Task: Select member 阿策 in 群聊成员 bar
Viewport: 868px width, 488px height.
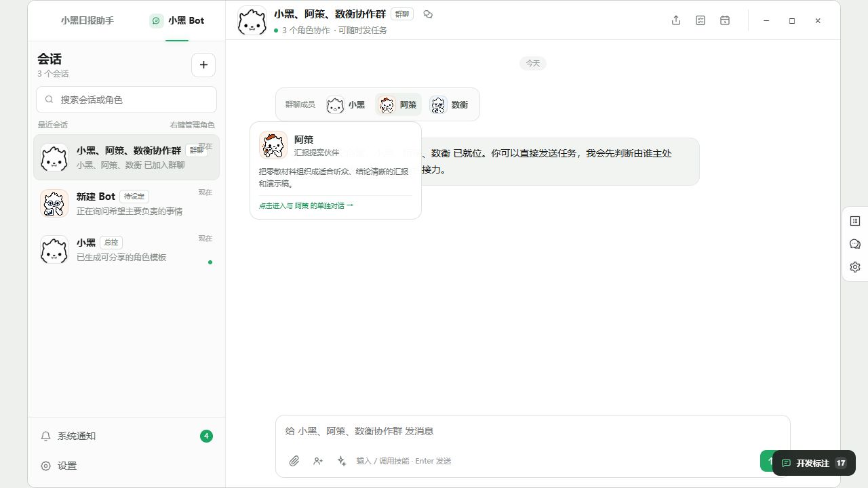Action: pos(398,105)
